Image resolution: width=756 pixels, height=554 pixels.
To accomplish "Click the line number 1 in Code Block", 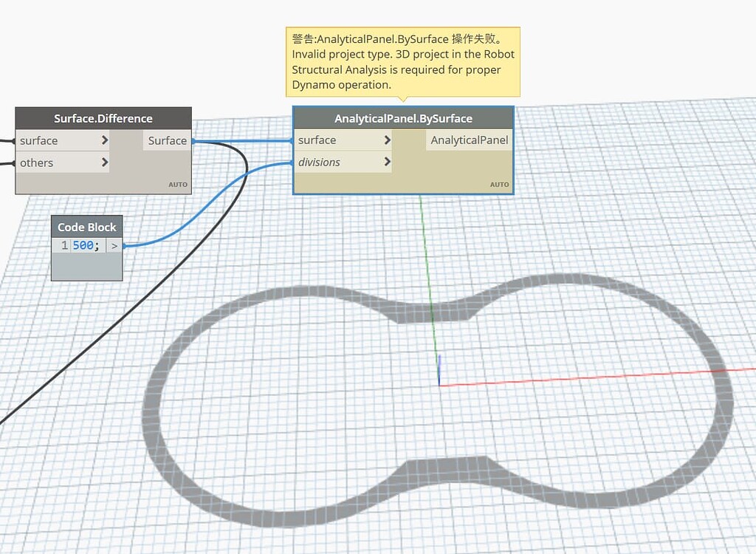I will coord(63,245).
